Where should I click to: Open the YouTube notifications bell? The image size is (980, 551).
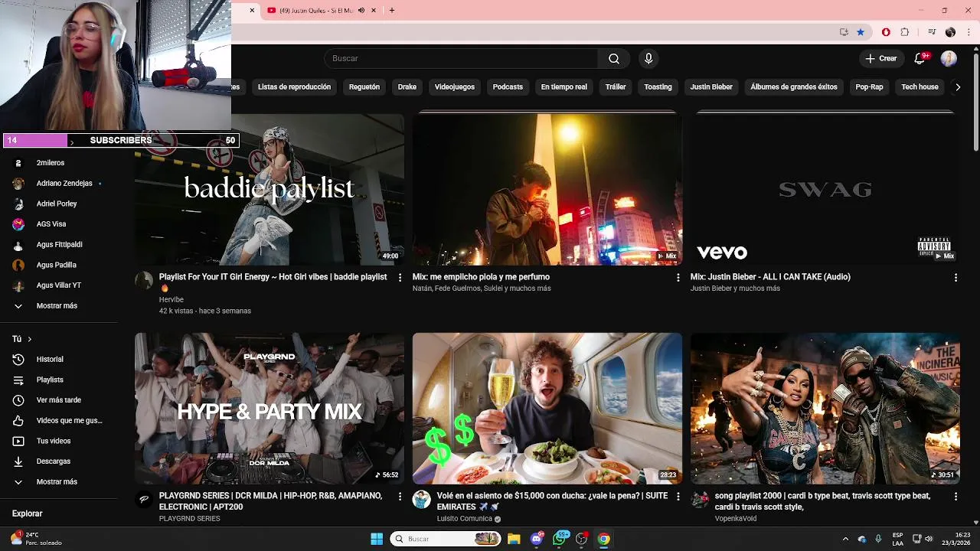[x=922, y=59]
